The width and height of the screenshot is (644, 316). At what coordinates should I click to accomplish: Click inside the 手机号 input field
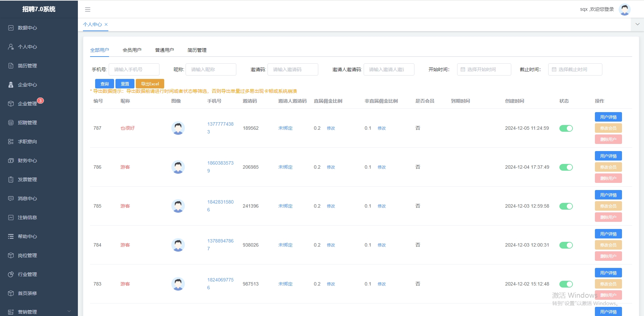pos(134,69)
